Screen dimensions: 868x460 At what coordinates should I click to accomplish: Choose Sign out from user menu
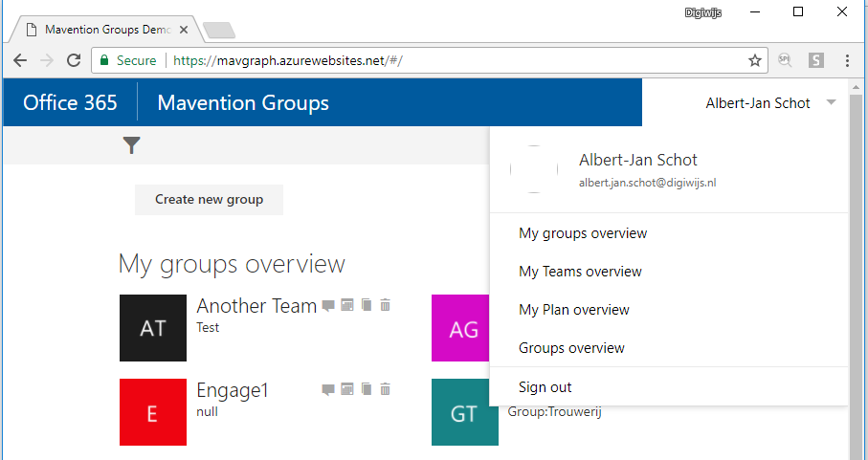pos(545,387)
